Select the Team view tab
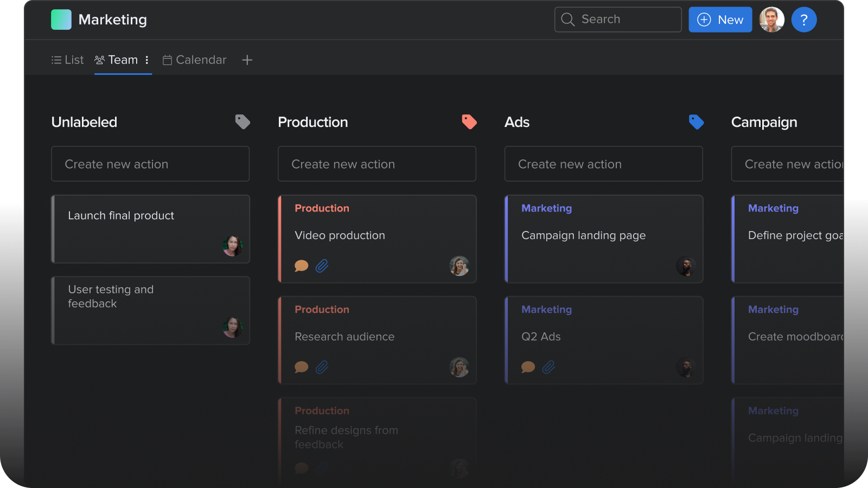 [x=117, y=60]
